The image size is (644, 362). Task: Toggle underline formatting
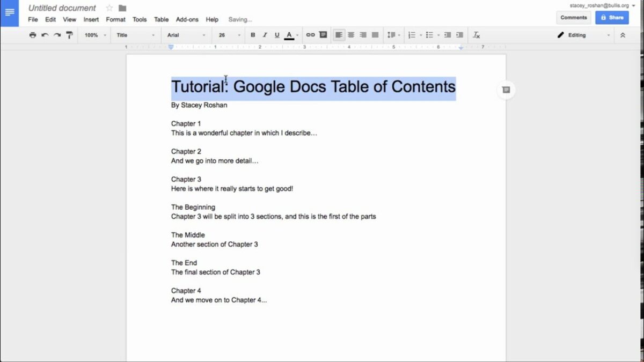[x=276, y=34]
